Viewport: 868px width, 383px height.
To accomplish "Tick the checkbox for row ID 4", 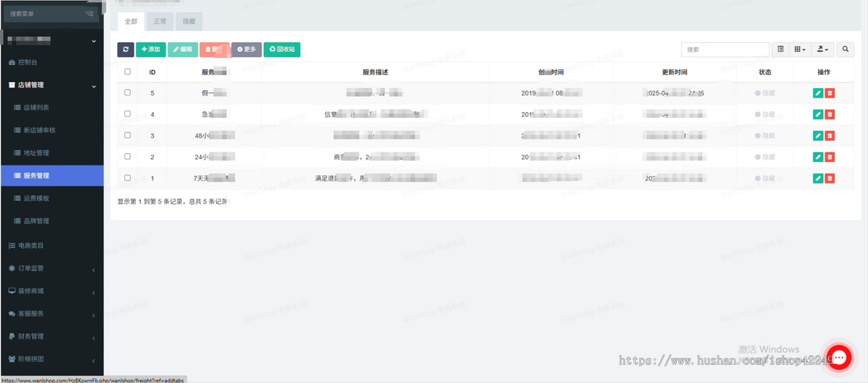I will coord(127,114).
